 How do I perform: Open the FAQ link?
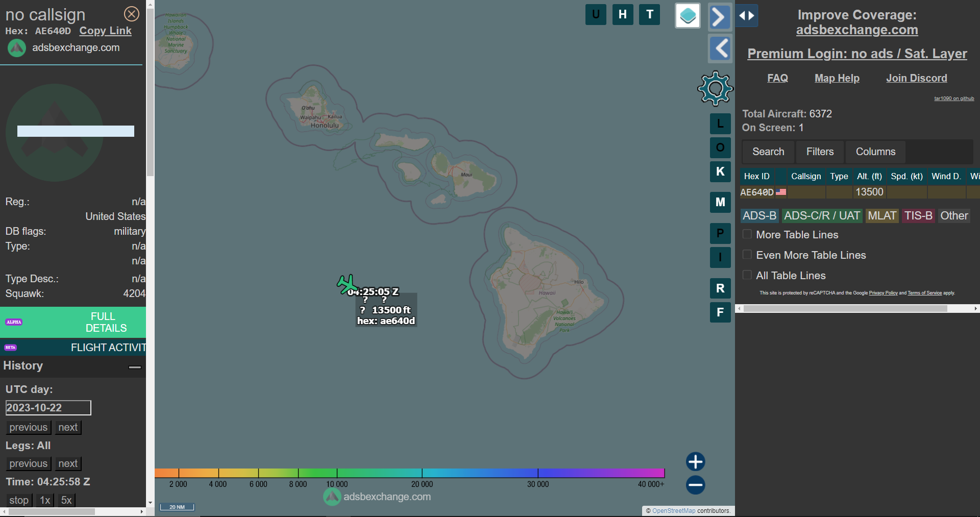pyautogui.click(x=777, y=78)
